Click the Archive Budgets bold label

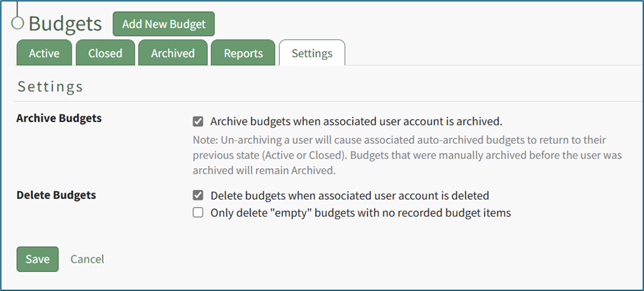point(59,118)
